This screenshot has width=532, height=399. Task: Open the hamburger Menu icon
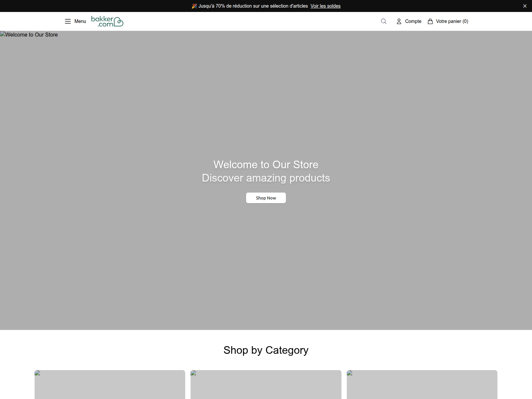(x=68, y=21)
